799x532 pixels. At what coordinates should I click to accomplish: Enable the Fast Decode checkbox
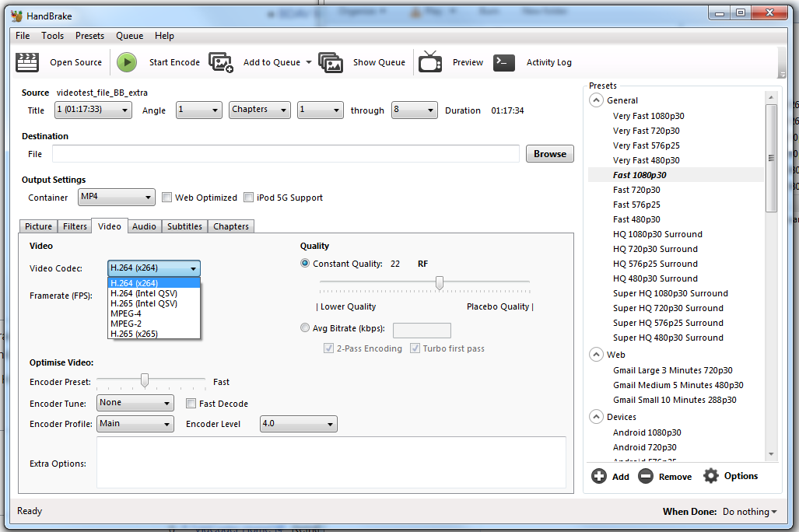191,403
